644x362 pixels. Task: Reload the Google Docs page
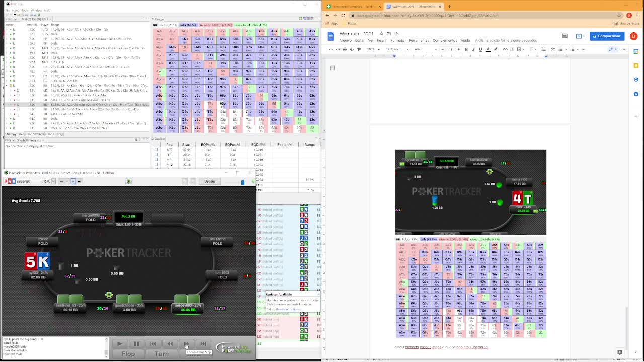(343, 15)
